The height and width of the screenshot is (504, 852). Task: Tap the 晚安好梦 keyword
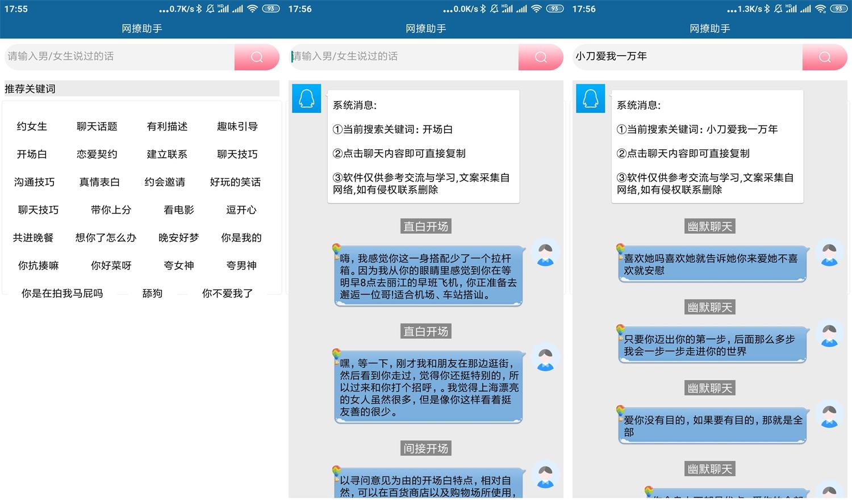click(178, 238)
